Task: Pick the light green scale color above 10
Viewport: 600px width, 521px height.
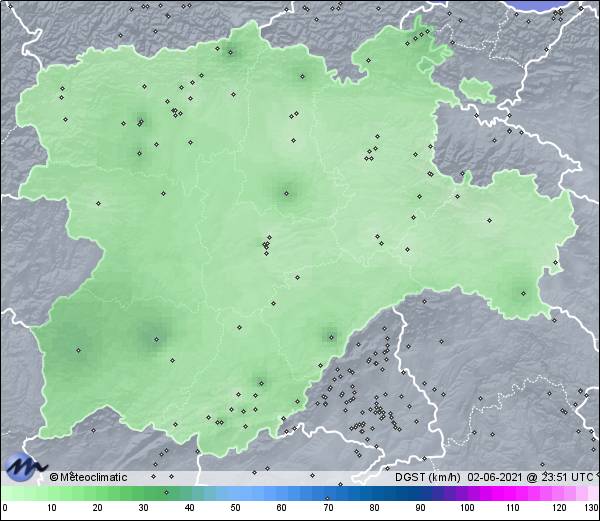Action: [52, 493]
